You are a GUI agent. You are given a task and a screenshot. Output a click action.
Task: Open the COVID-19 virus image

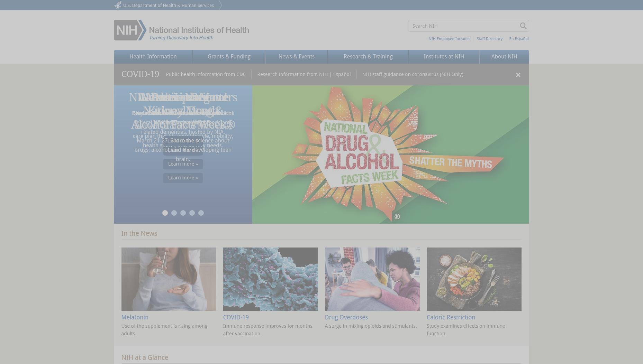click(270, 279)
